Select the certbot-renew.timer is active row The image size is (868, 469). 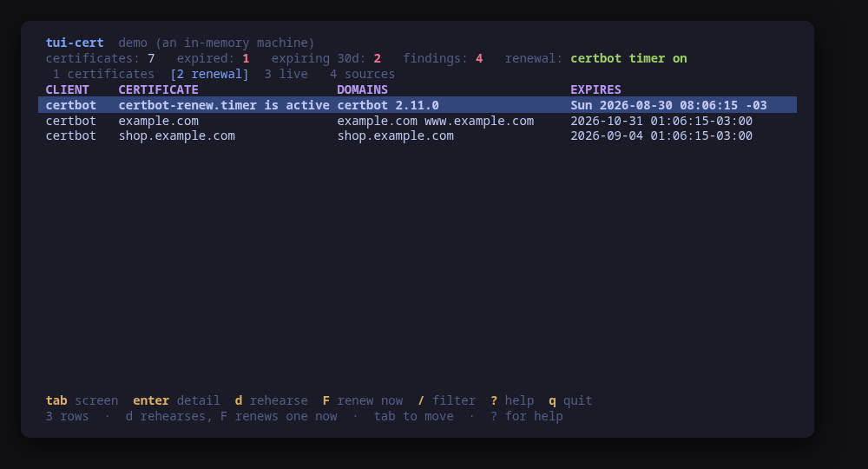[x=418, y=104]
